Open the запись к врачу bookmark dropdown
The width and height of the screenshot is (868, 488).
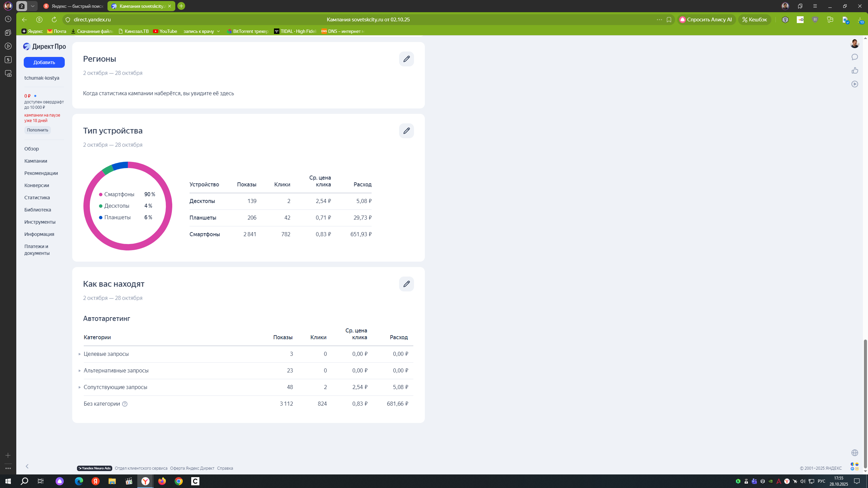(x=202, y=31)
